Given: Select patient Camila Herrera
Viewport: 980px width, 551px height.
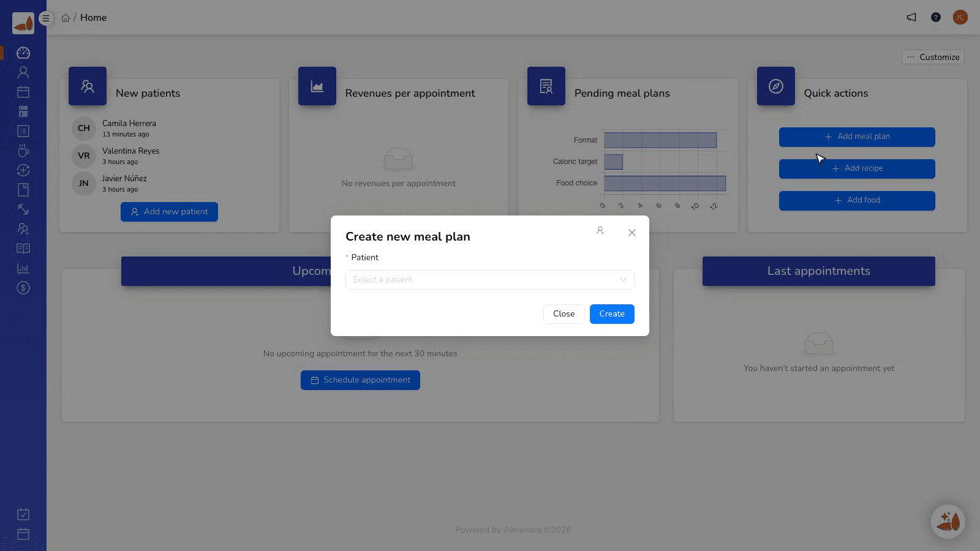Looking at the screenshot, I should tap(129, 124).
